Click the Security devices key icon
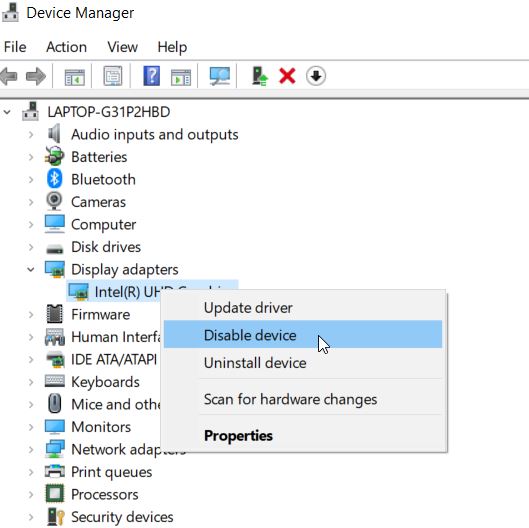The width and height of the screenshot is (529, 528). [55, 516]
